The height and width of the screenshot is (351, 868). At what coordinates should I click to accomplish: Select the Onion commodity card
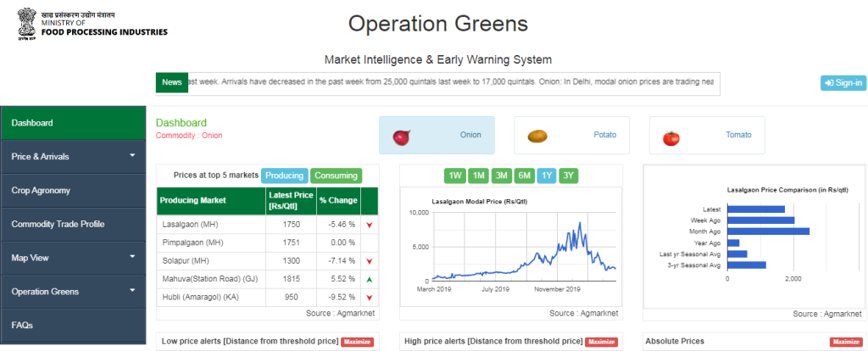tap(437, 135)
